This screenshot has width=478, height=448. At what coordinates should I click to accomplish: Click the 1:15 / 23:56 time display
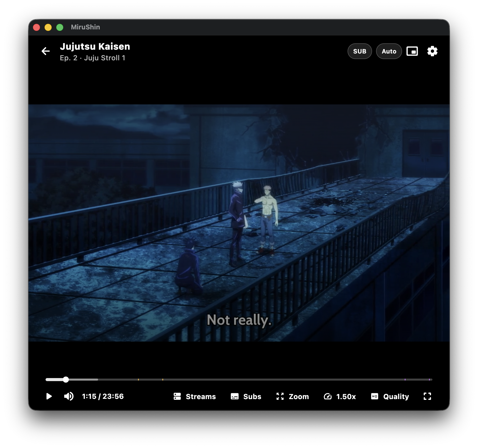click(103, 396)
